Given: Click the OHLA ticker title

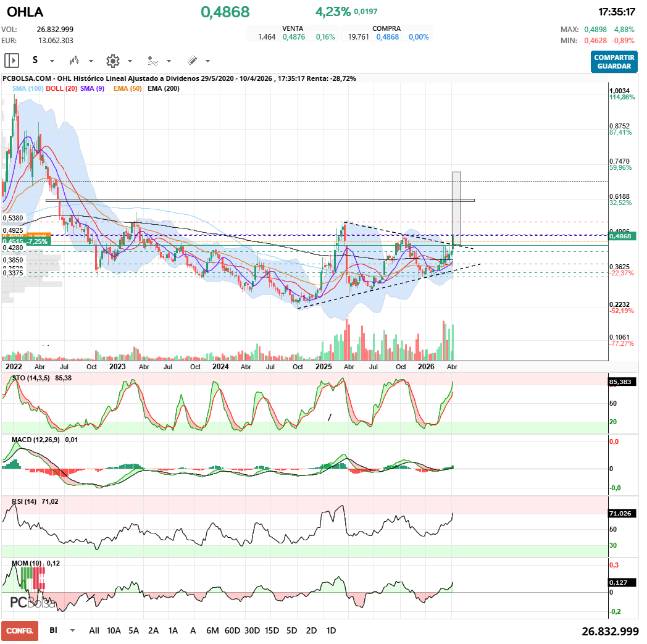Looking at the screenshot, I should (x=25, y=12).
